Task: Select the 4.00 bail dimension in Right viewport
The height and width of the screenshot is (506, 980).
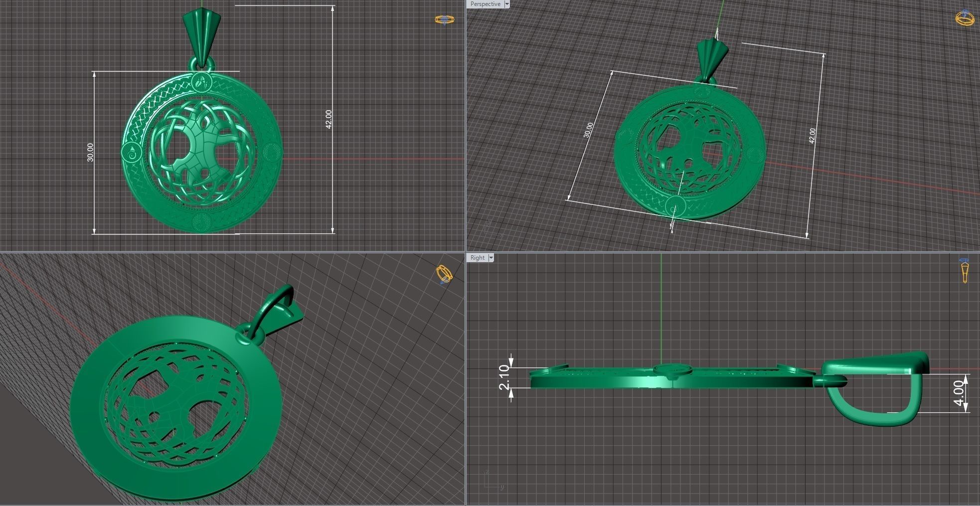Action: pos(959,393)
